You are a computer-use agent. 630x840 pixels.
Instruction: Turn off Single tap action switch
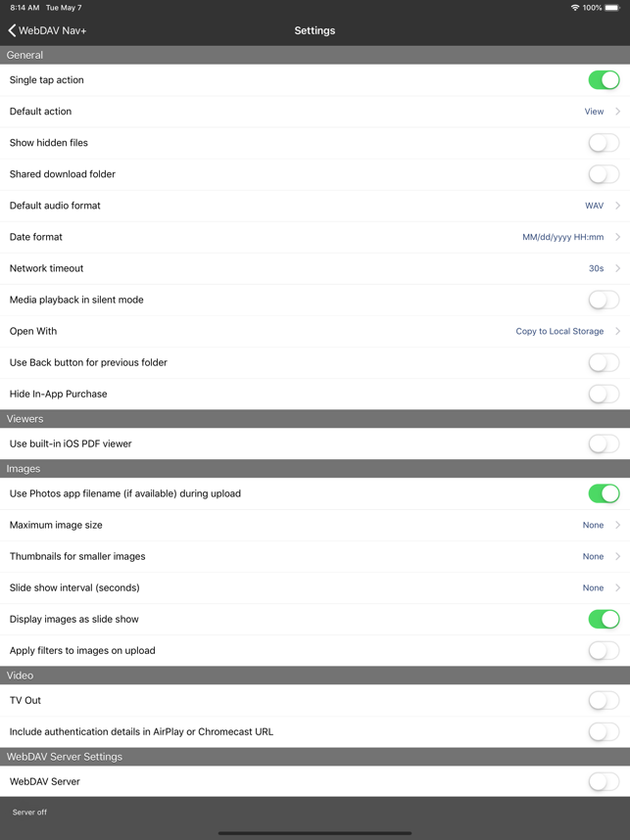pyautogui.click(x=604, y=80)
